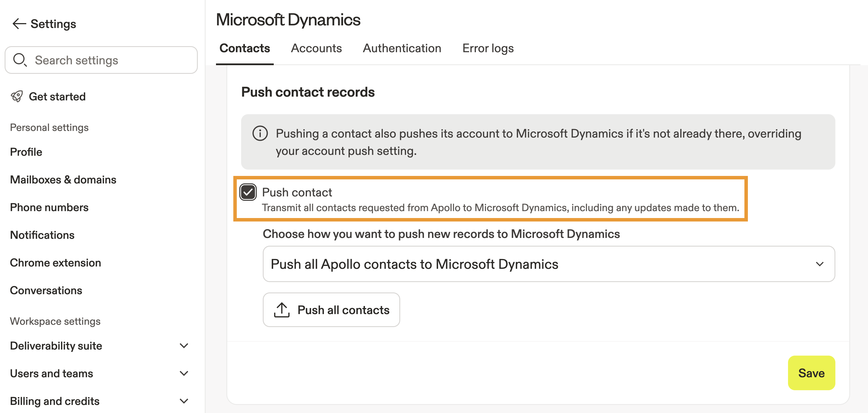Open the Error logs tab
Screen dimensions: 868x413
click(488, 48)
